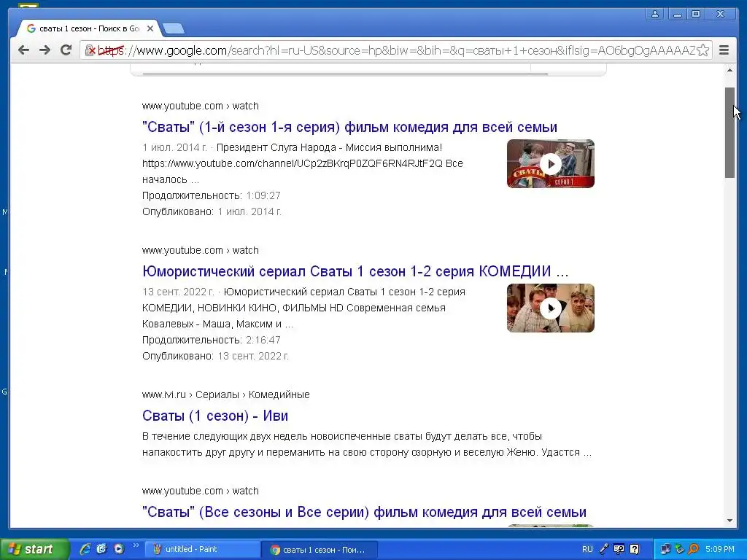Bookmark this page with the star icon

(x=703, y=50)
